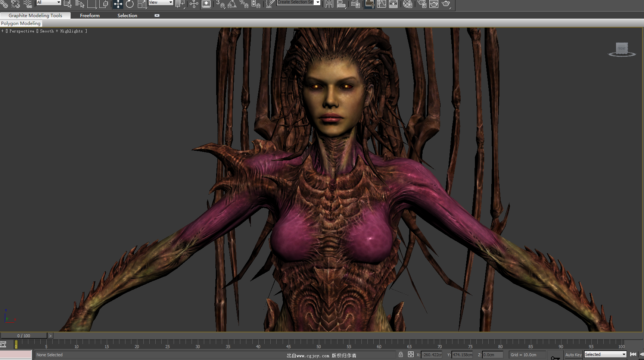The height and width of the screenshot is (360, 644).
Task: Enable the Auto Key button
Action: 573,355
